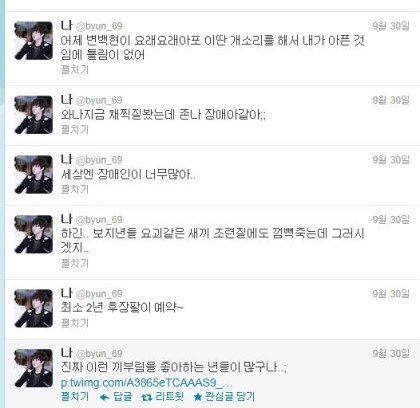
Task: Click the first tweet's profile avatar
Action: pos(34,41)
